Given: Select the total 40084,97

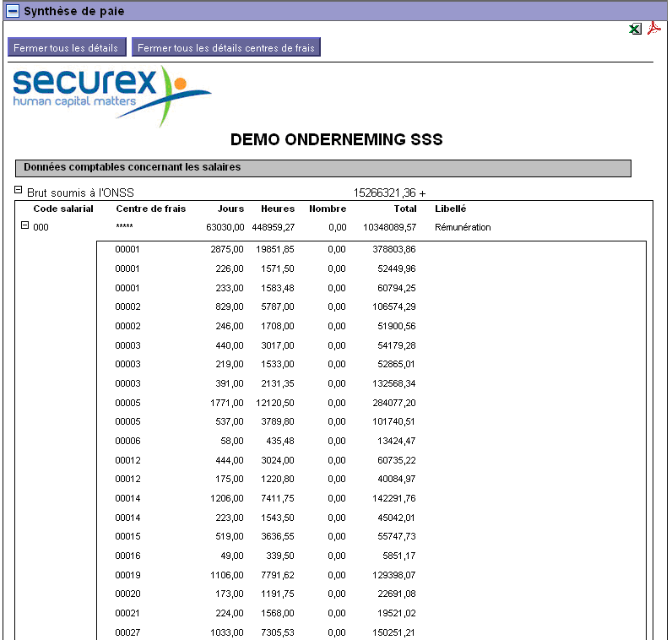Looking at the screenshot, I should tap(397, 480).
